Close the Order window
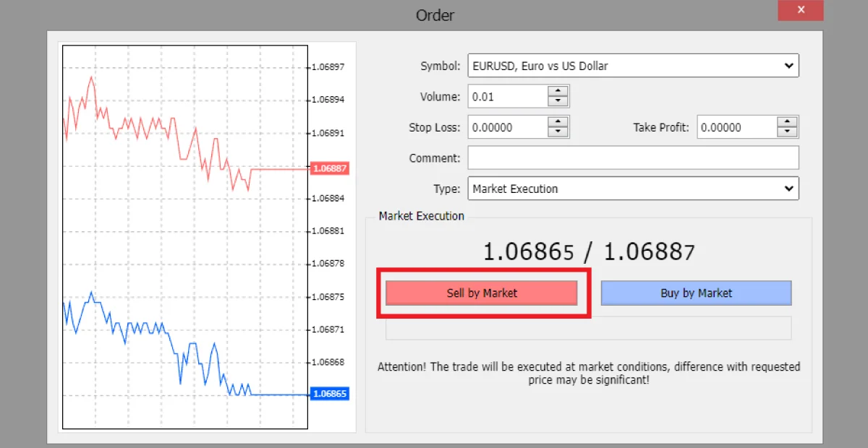 (x=800, y=10)
